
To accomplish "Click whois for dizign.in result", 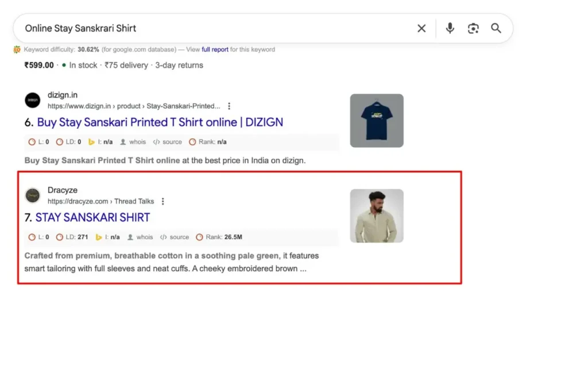I will click(x=137, y=142).
